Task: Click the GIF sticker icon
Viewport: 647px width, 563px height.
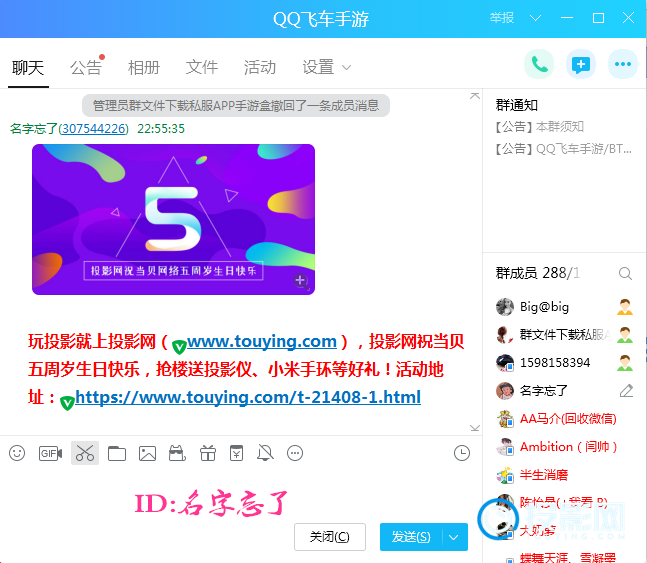Action: (50, 453)
